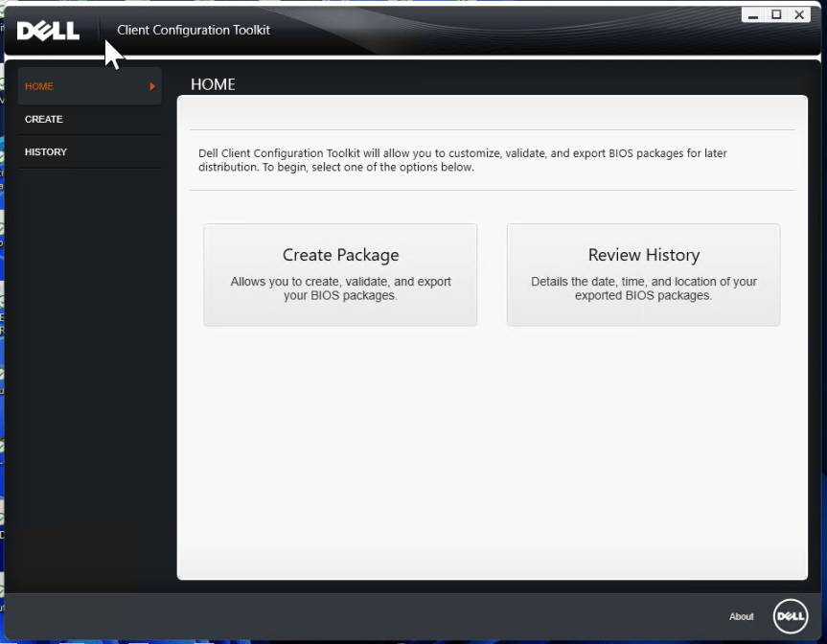Maximize the toolkit window
Viewport: 827px width, 644px height.
[777, 14]
